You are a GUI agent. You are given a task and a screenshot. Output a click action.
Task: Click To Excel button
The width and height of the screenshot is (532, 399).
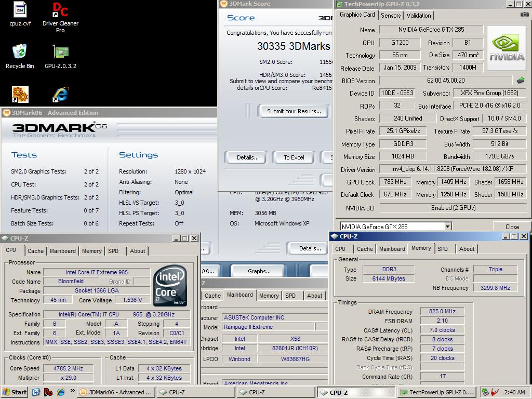(294, 157)
